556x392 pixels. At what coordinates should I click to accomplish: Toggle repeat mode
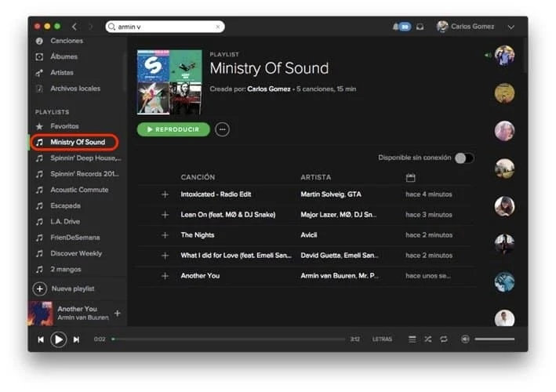click(x=444, y=339)
